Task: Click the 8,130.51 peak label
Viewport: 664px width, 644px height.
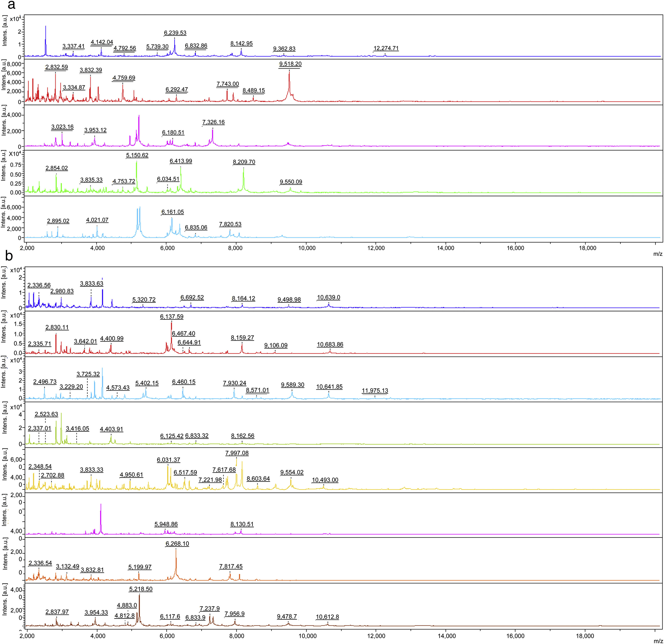Action: [242, 524]
